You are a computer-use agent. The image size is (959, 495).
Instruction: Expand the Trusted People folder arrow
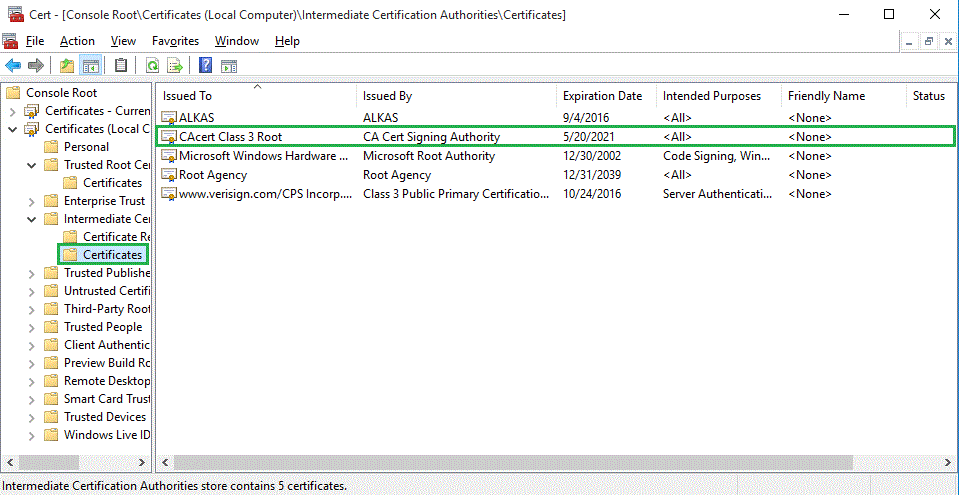click(x=32, y=327)
